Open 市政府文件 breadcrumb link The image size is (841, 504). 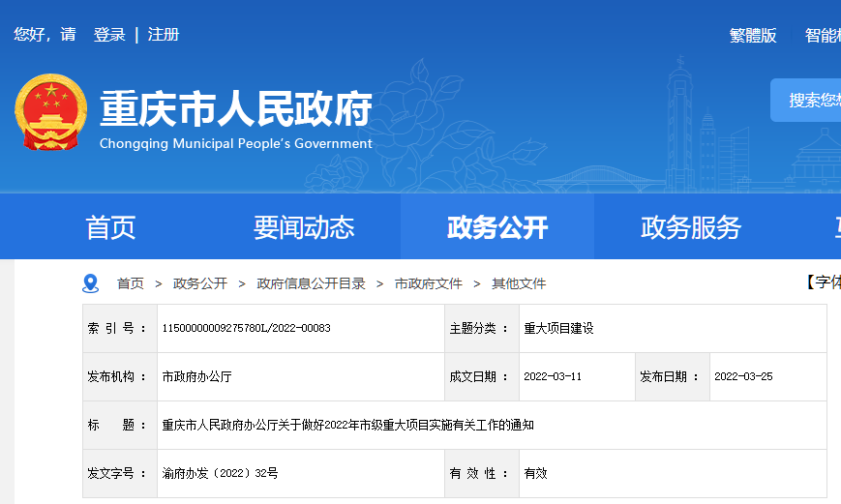point(429,283)
